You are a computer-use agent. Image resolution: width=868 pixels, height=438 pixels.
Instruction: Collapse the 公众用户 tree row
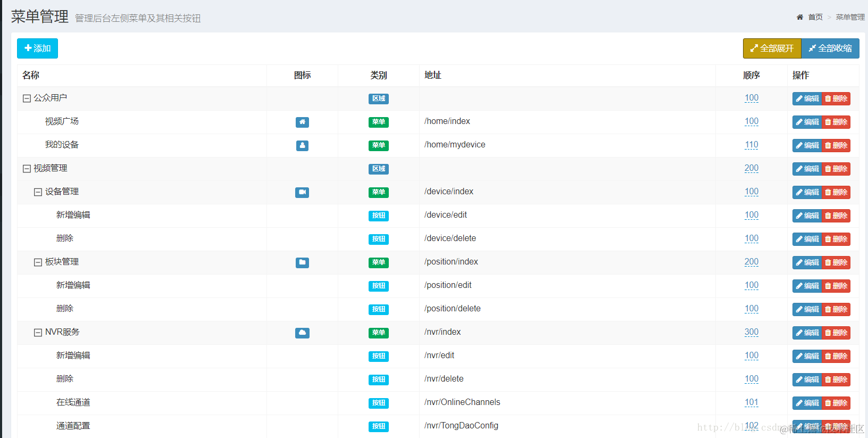pos(27,98)
